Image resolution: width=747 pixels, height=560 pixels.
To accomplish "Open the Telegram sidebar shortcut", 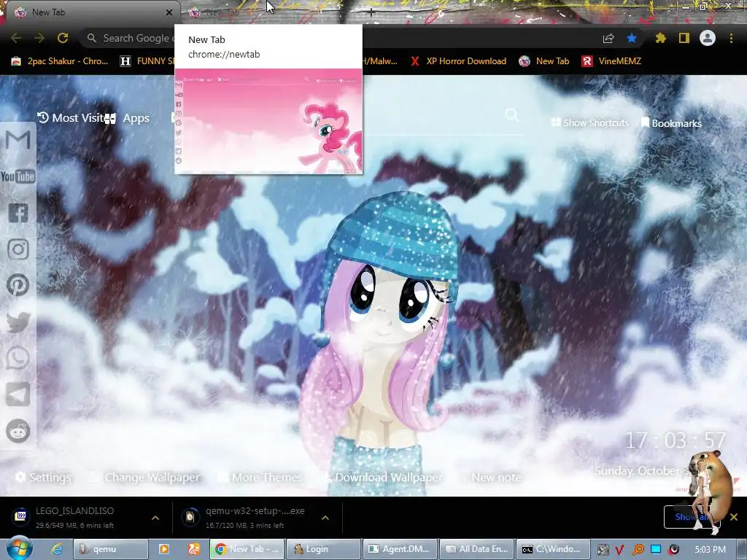I will click(18, 394).
